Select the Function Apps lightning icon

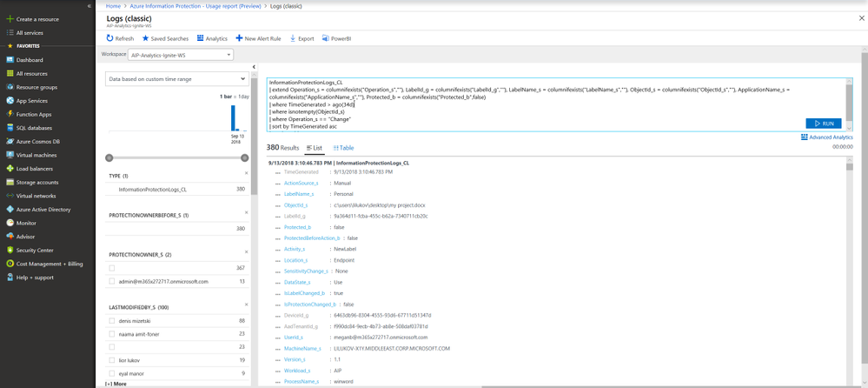click(10, 114)
